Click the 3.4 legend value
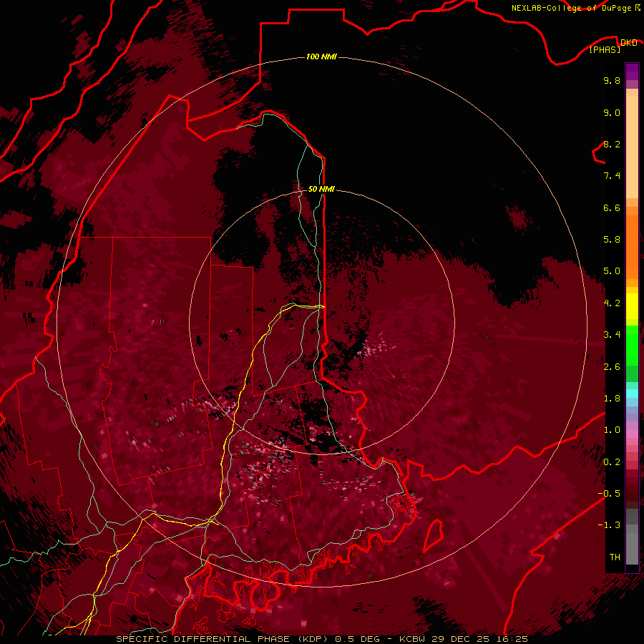The image size is (644, 644). [612, 335]
